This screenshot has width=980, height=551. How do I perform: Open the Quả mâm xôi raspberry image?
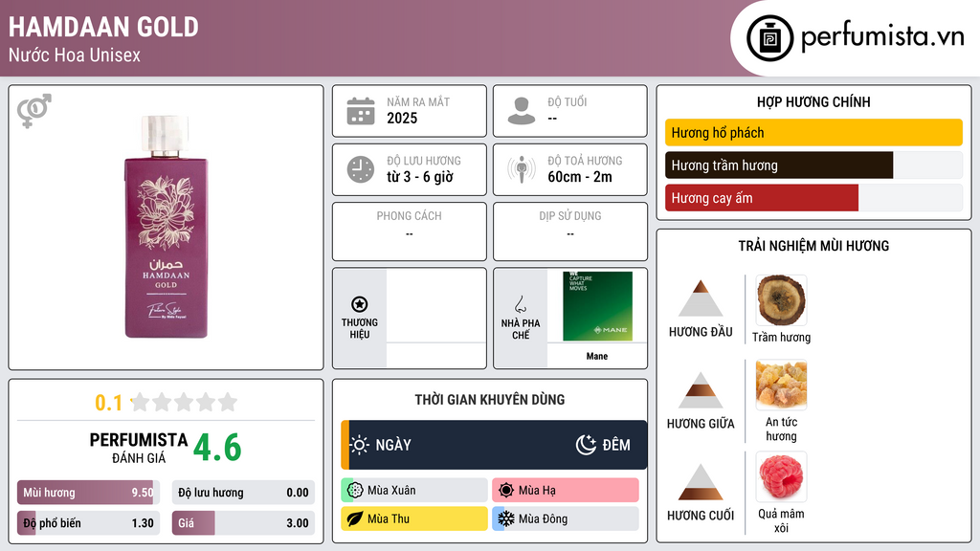[781, 476]
